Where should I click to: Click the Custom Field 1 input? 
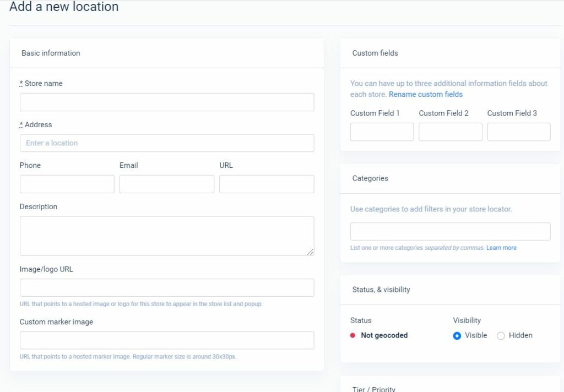click(x=382, y=132)
